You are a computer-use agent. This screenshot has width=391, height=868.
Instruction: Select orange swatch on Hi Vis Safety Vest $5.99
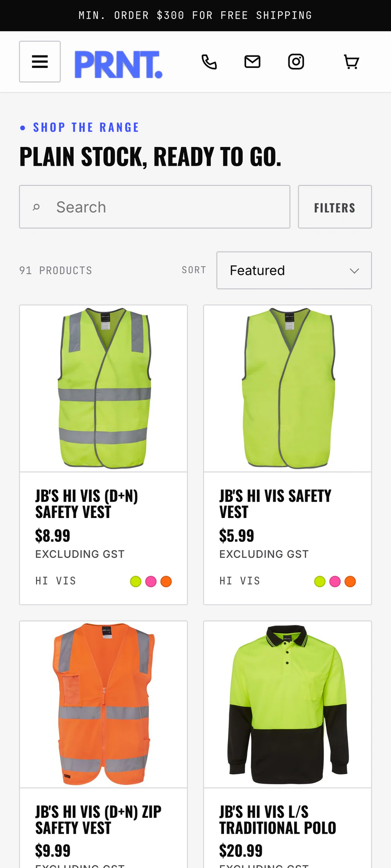[x=350, y=581]
